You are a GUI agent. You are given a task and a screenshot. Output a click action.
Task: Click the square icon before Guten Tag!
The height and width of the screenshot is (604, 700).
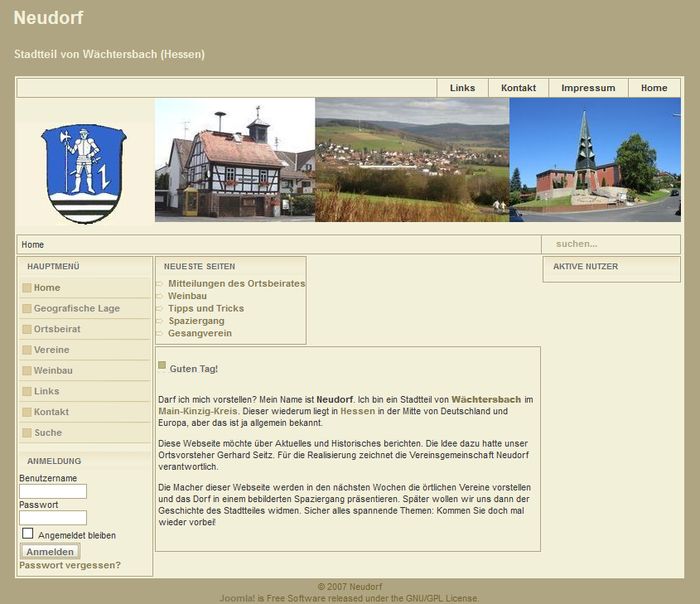[x=162, y=365]
